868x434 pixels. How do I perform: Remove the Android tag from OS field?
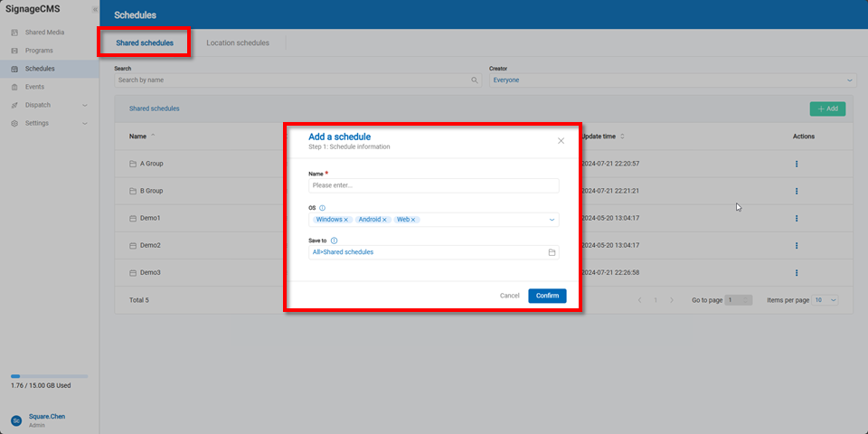point(384,220)
